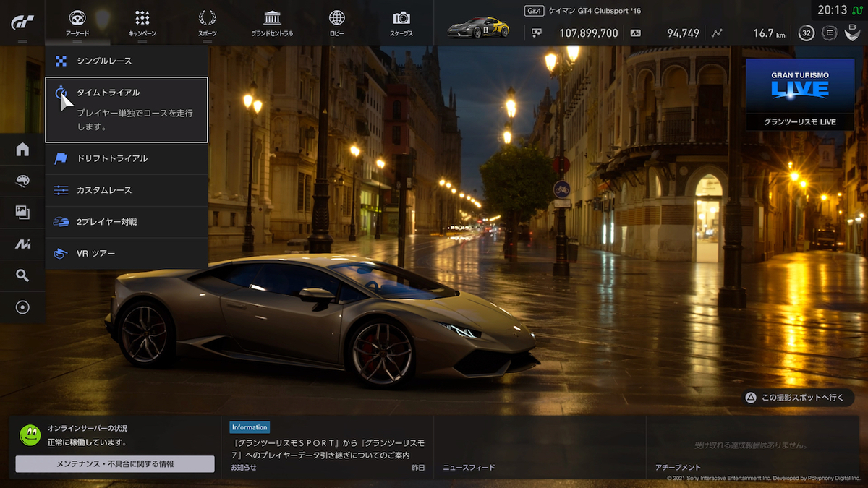Image resolution: width=868 pixels, height=488 pixels.
Task: Click the 正常に稼働しています status text
Action: point(87,442)
